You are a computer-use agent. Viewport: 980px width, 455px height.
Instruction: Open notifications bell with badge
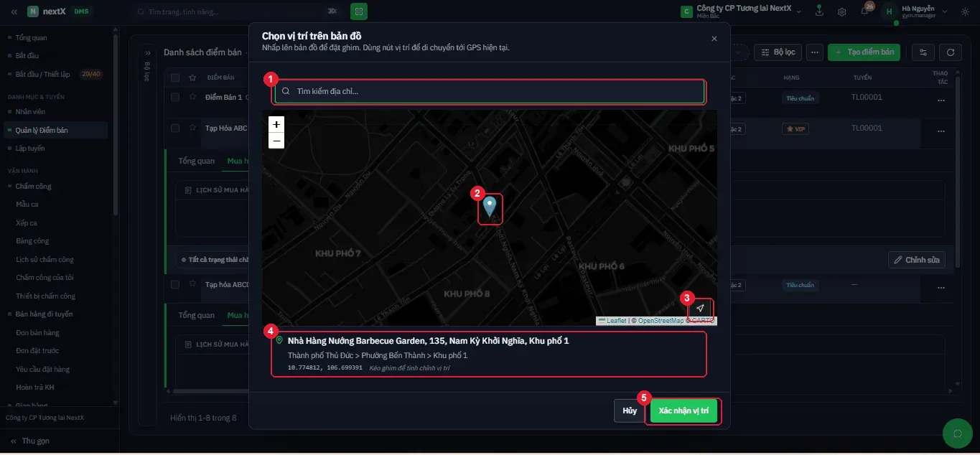pyautogui.click(x=865, y=11)
